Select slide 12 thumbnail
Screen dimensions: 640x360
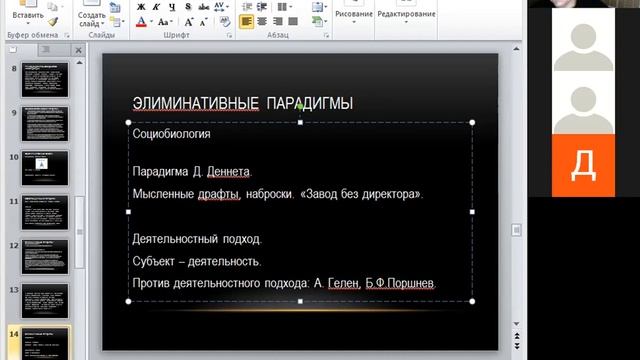tap(45, 257)
